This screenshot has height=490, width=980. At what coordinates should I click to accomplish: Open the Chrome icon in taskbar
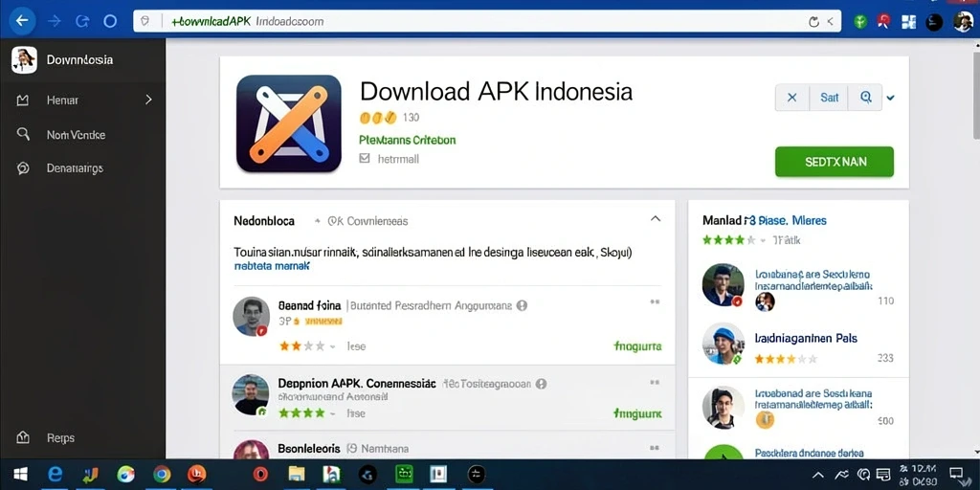(x=162, y=475)
